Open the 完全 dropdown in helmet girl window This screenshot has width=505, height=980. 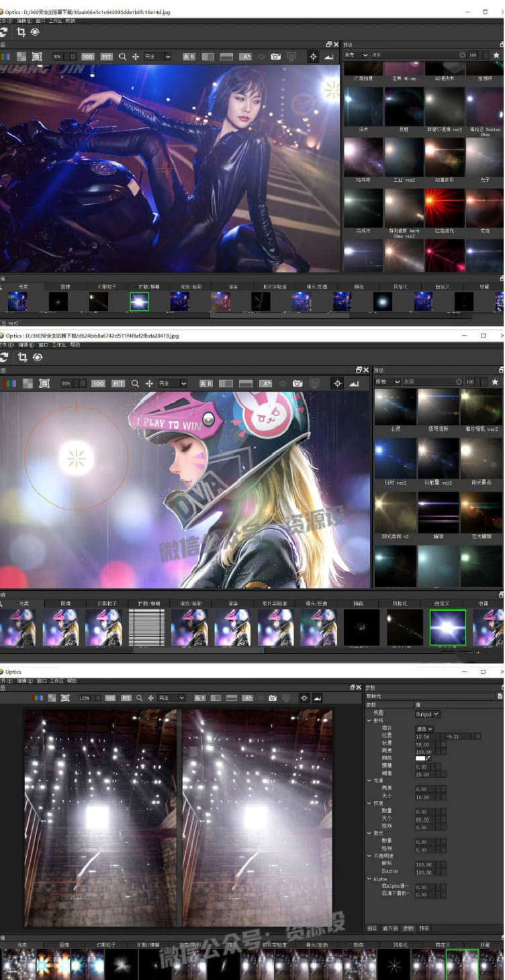pyautogui.click(x=173, y=383)
